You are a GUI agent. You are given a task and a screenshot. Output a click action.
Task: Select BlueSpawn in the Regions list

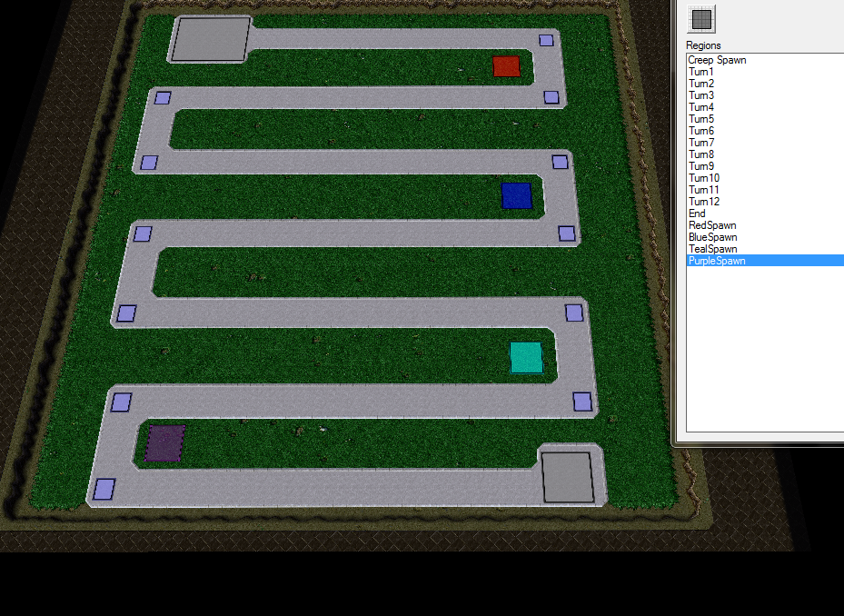click(x=712, y=237)
